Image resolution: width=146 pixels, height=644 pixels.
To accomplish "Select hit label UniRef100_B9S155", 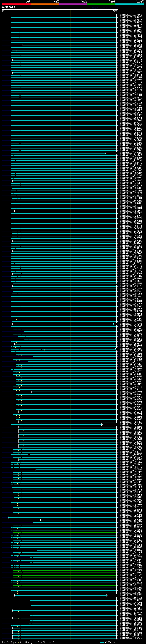I will click(x=131, y=55).
